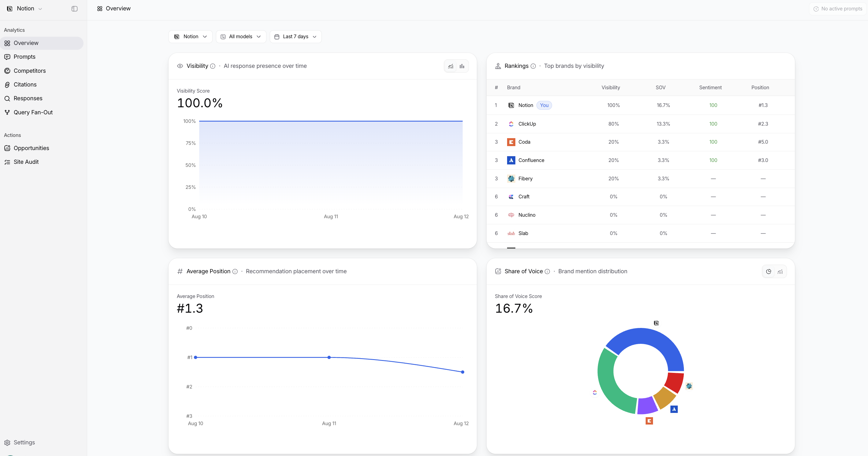Switch Visibility chart to bar view
The height and width of the screenshot is (456, 868).
pos(462,66)
